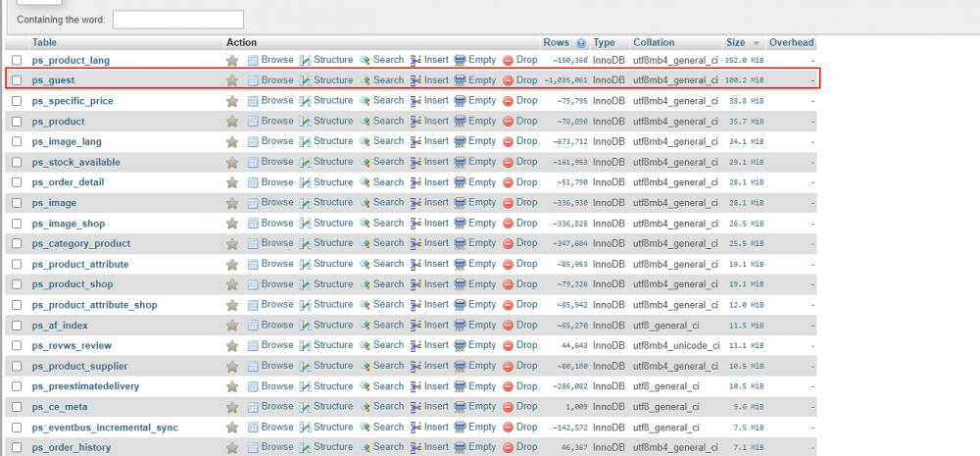
Task: Tick the ps_guest row checkbox
Action: [17, 80]
